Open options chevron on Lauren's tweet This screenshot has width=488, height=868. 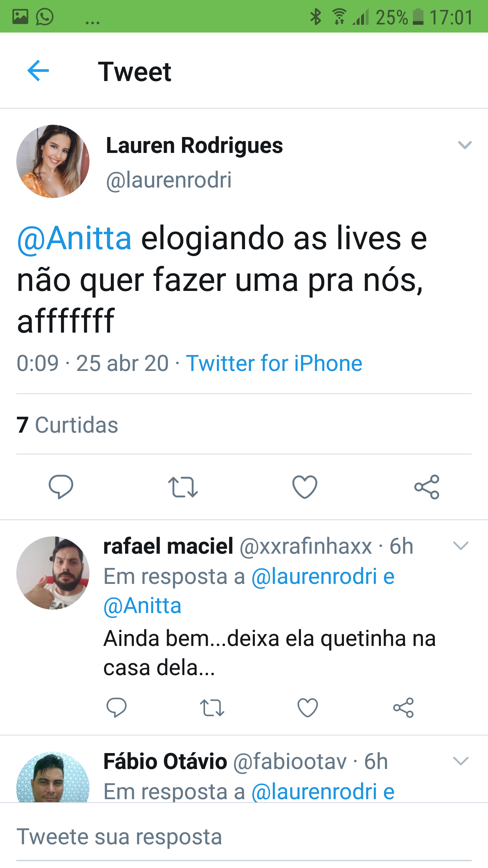click(x=465, y=145)
